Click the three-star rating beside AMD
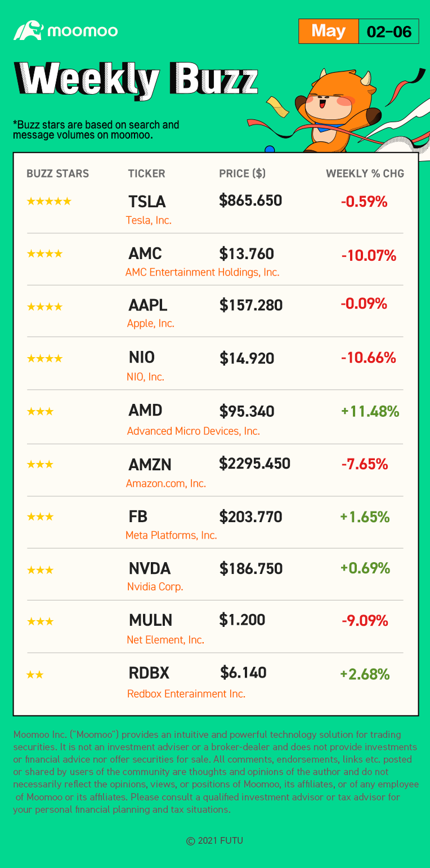Screen dimensions: 430x868 (40, 411)
